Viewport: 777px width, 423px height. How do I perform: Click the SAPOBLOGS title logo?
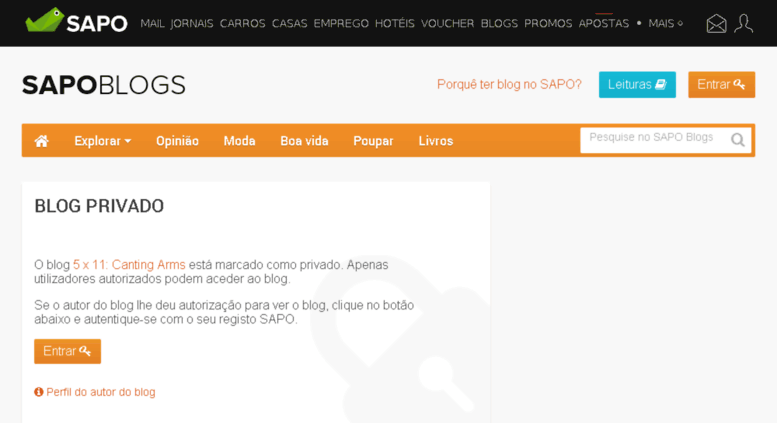coord(104,85)
